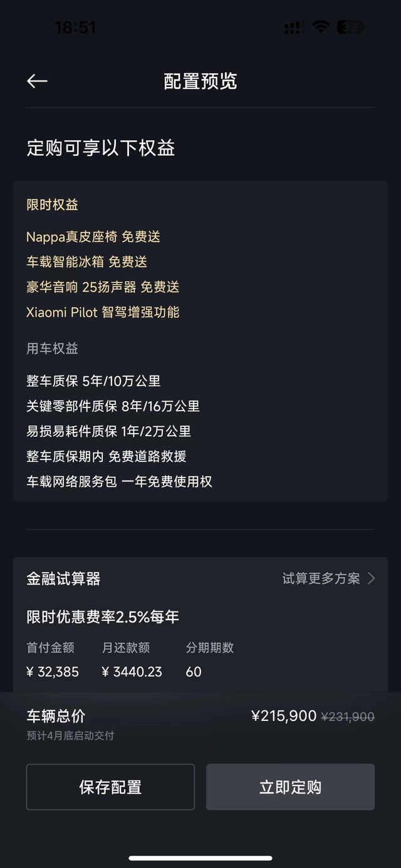
Task: Tap 关键零部件质保 8年/16万公里 item
Action: point(113,406)
